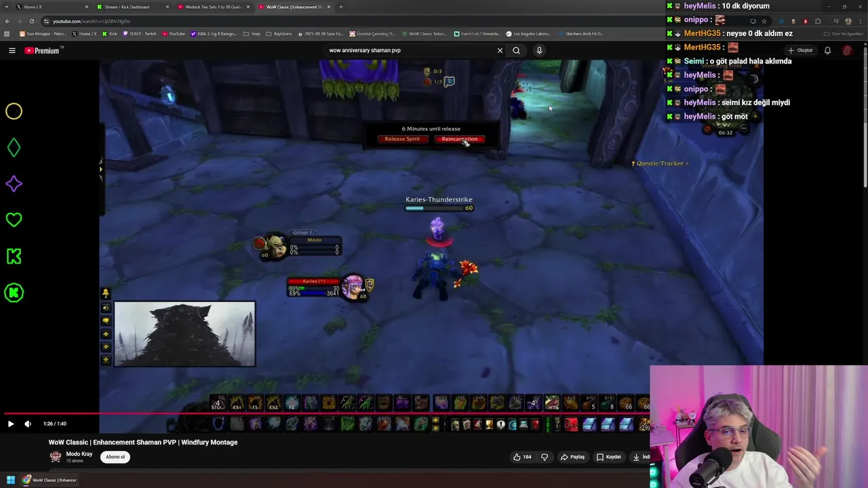Image resolution: width=868 pixels, height=488 pixels.
Task: Open the Windows Start menu
Action: pyautogui.click(x=10, y=480)
